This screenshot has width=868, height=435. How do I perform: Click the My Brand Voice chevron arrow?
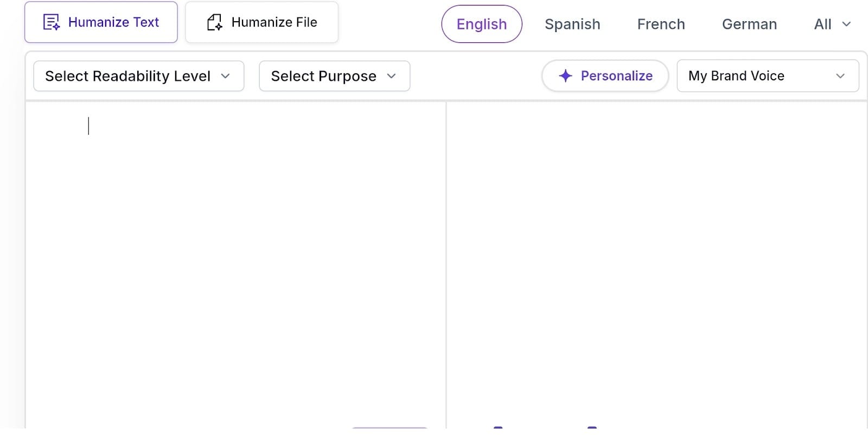pyautogui.click(x=840, y=76)
